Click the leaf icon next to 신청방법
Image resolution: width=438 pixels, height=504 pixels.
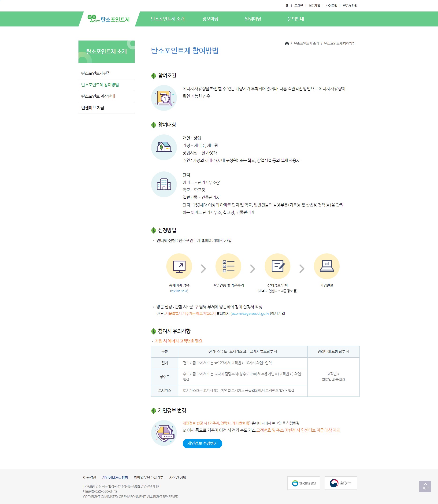coord(153,230)
